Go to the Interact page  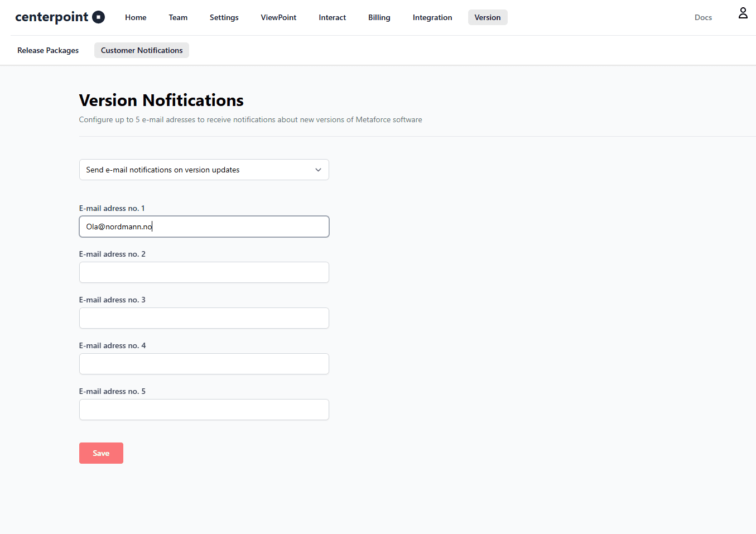332,17
